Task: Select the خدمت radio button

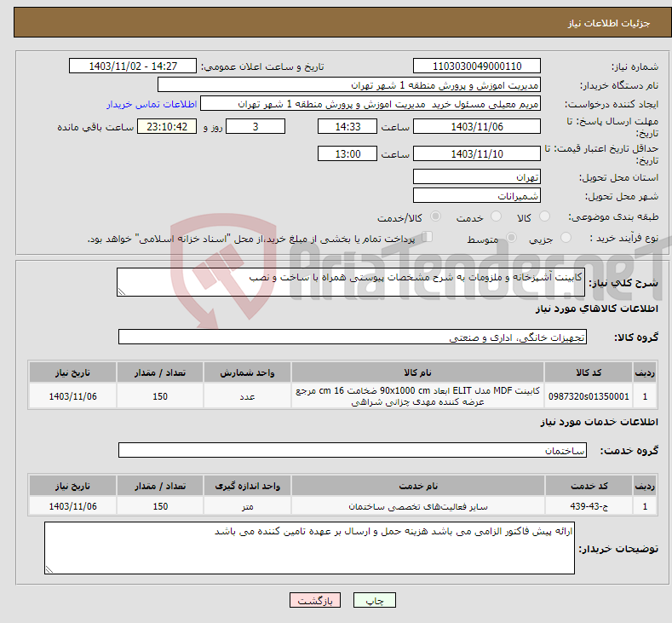Action: coord(496,216)
